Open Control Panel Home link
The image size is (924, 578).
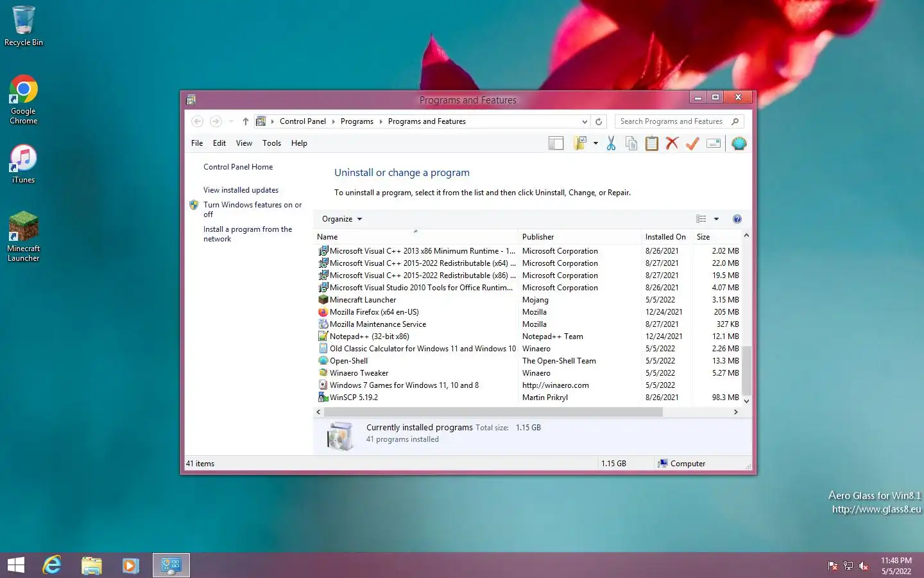[238, 167]
